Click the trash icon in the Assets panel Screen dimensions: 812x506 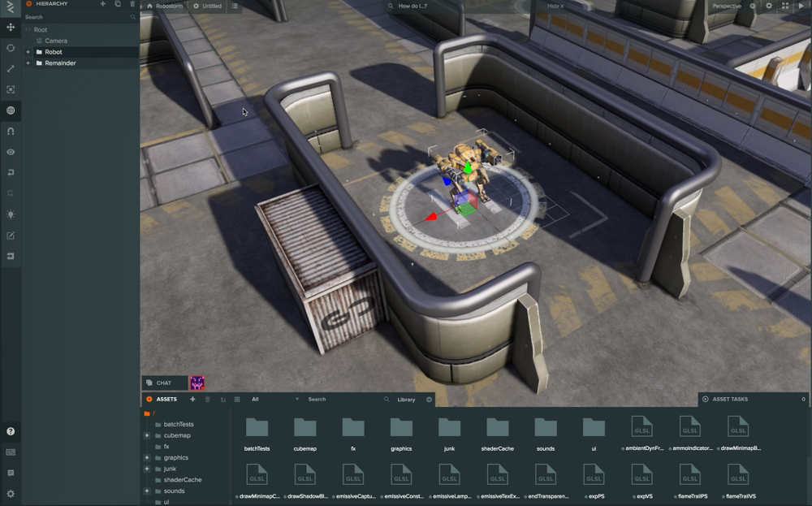pyautogui.click(x=208, y=399)
